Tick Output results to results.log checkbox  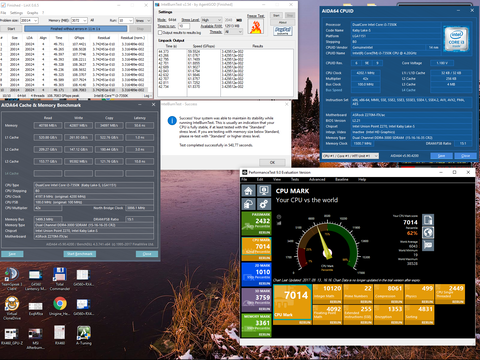pos(160,32)
